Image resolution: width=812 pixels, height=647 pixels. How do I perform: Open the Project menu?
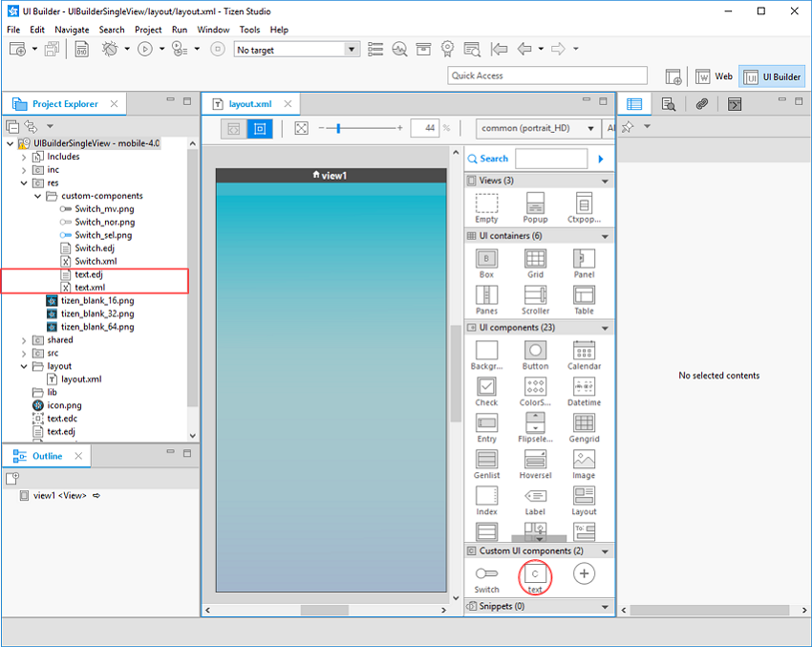(x=148, y=29)
